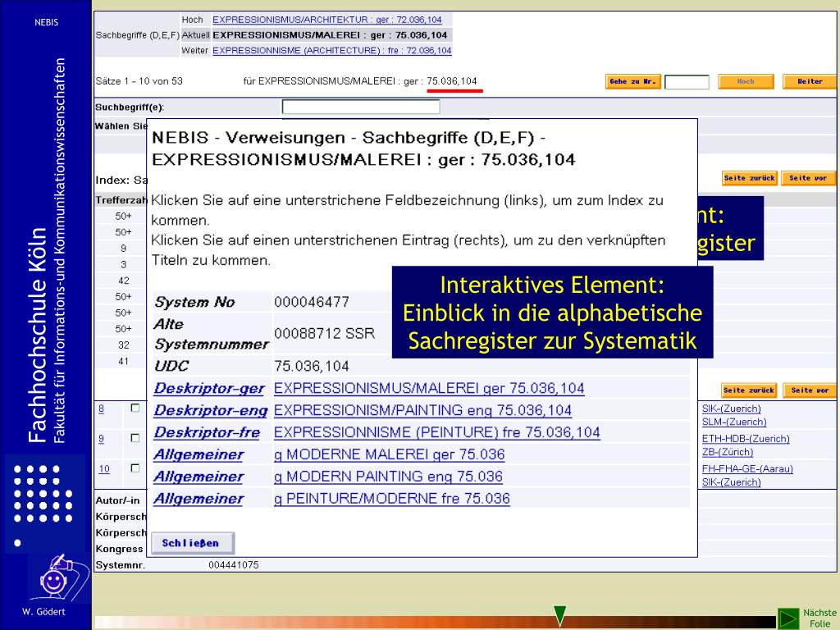Open the q MODERNE MALEREI ger 75.036 link
The image size is (840, 630).
coord(389,454)
